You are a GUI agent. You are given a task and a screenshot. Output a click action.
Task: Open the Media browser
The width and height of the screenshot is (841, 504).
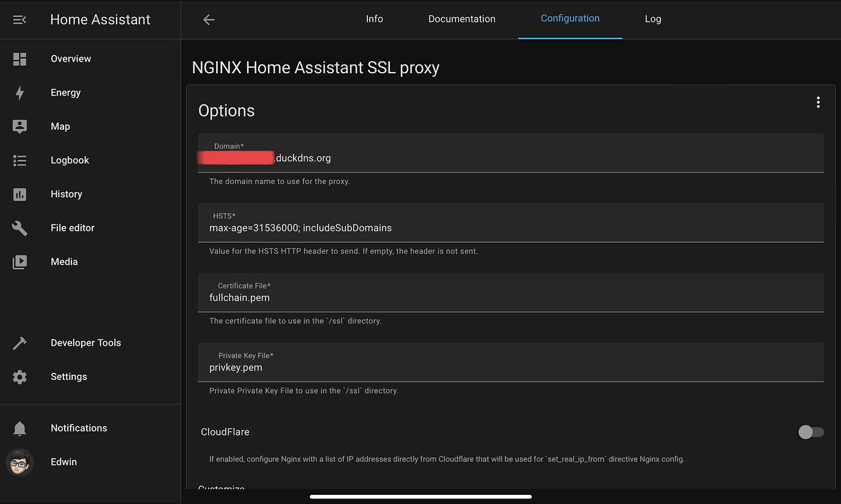click(x=64, y=261)
